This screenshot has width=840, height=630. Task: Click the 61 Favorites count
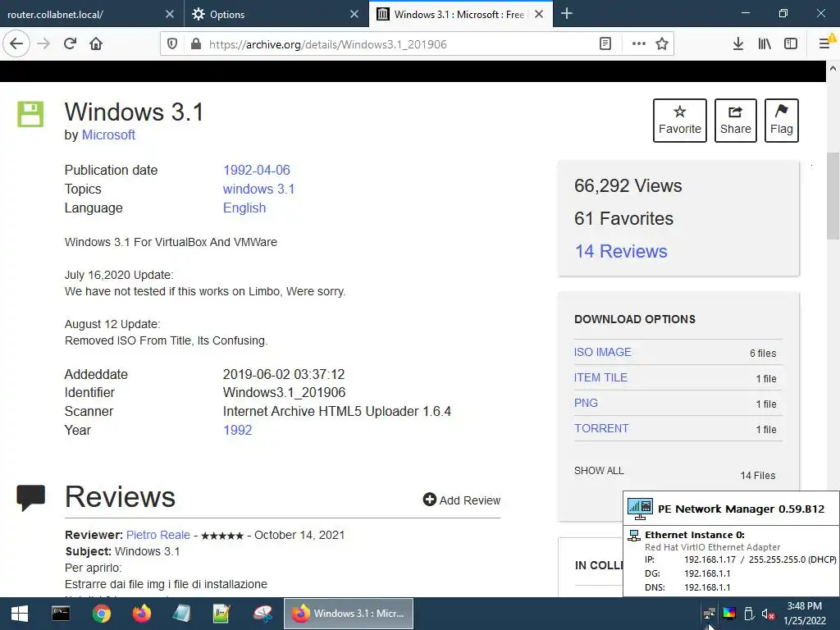click(x=623, y=218)
